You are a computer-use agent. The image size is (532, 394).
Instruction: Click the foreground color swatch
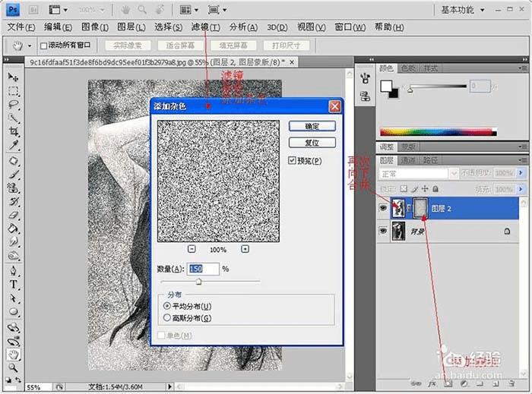coord(386,86)
